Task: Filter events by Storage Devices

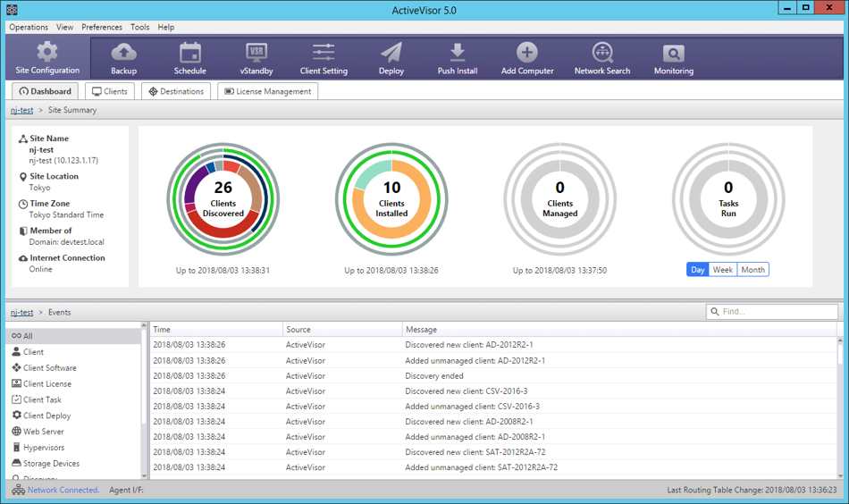Action: tap(73, 464)
